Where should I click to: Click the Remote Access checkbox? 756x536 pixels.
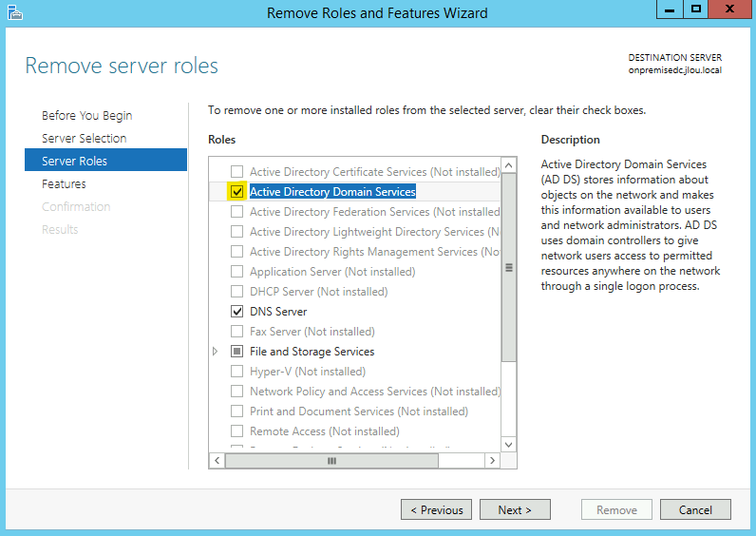coord(236,431)
